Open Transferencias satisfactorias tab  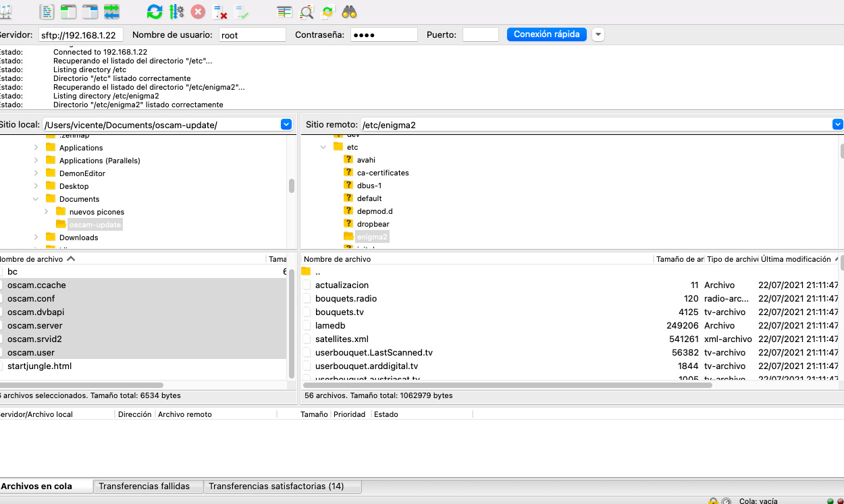pos(276,486)
